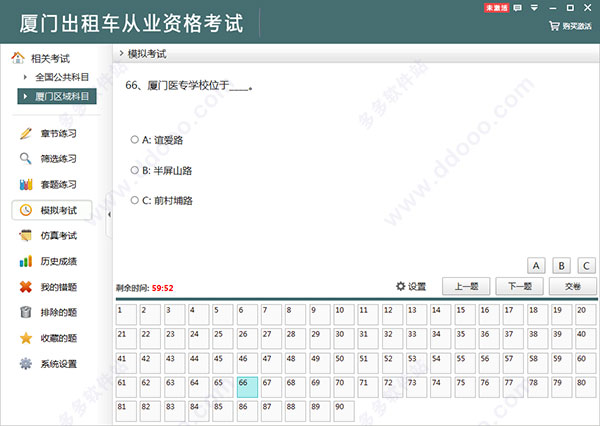600x426 pixels.
Task: Jump to question 47 cell
Action: pyautogui.click(x=271, y=363)
